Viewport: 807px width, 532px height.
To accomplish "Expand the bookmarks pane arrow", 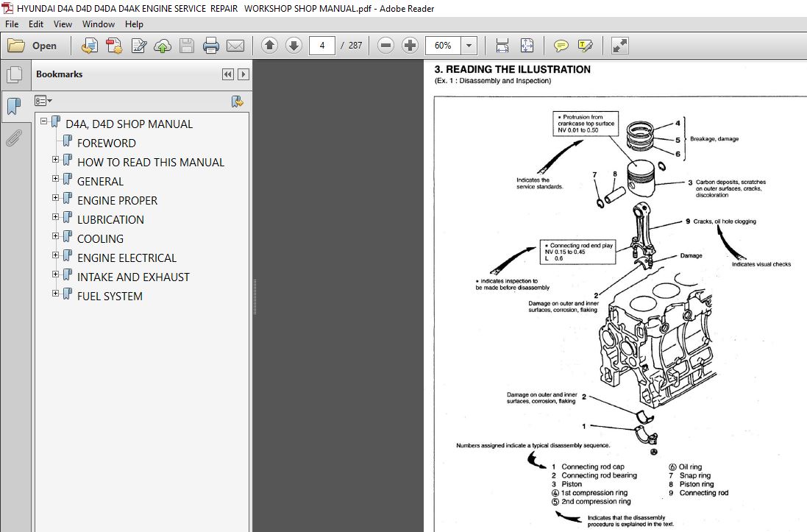I will point(243,74).
